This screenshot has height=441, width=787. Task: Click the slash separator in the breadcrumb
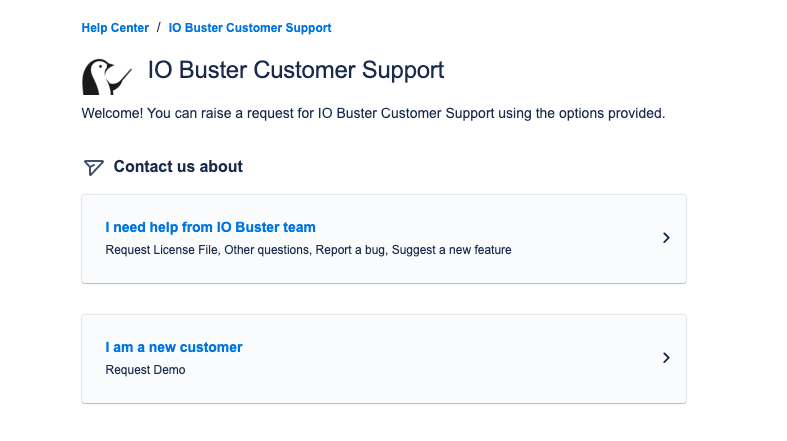158,28
